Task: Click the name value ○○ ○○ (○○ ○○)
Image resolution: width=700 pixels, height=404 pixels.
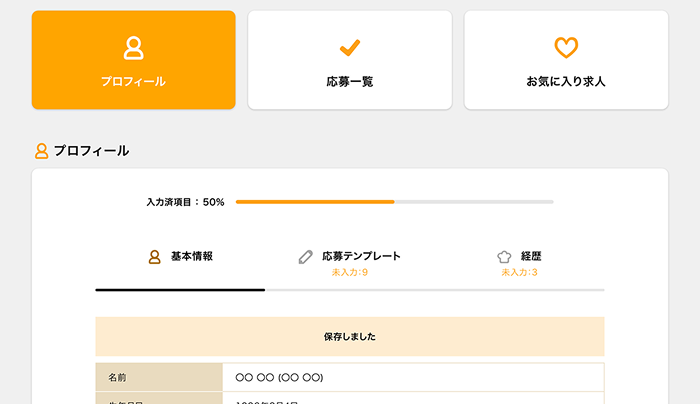Action: [x=279, y=378]
